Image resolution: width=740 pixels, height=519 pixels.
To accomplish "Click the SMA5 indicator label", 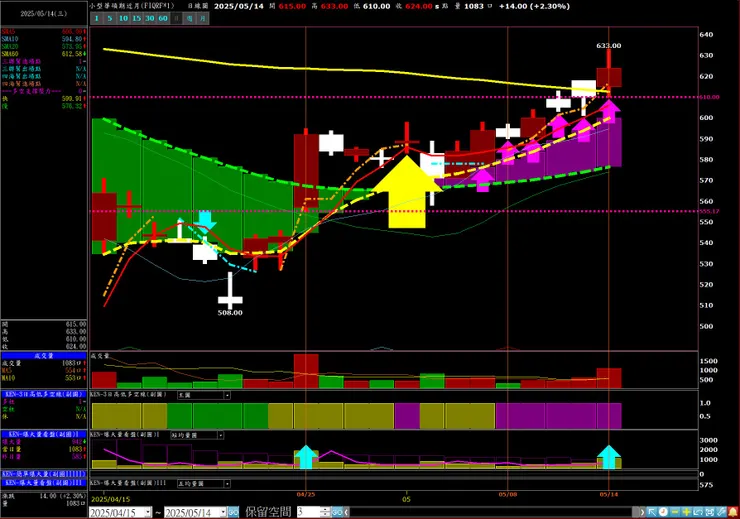I will pyautogui.click(x=9, y=32).
